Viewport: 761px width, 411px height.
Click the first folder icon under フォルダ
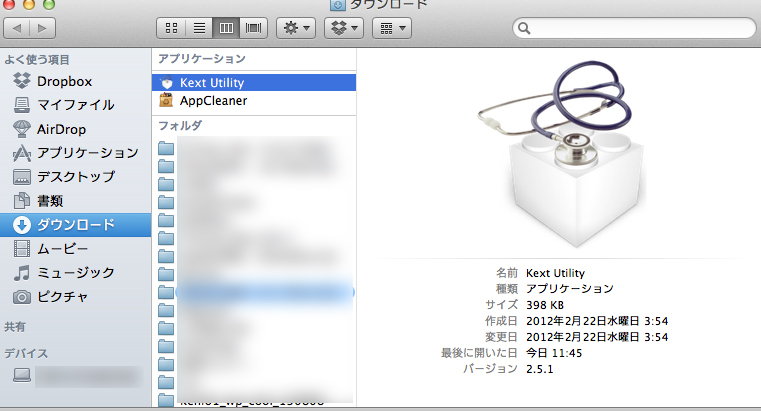[166, 148]
